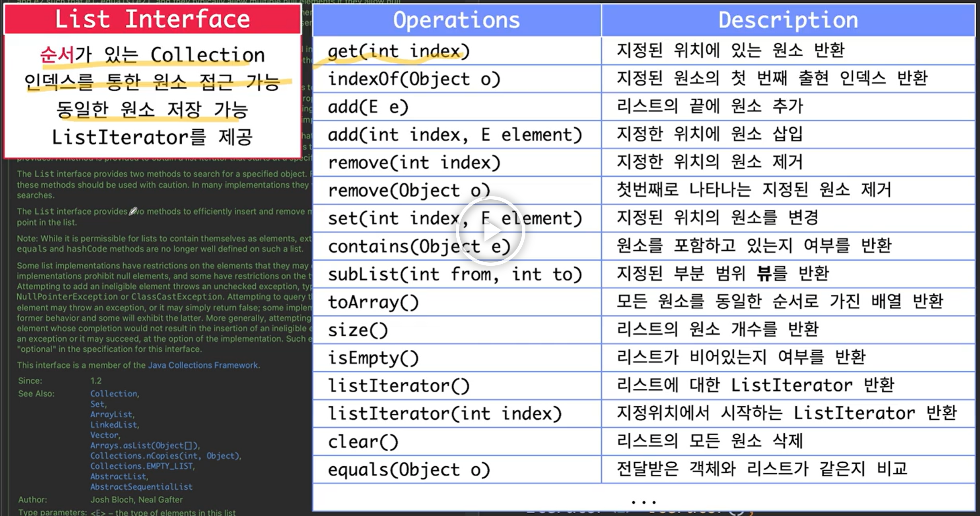Open the ArrayList reference link
Viewport: 980px width, 516px height.
coord(112,414)
